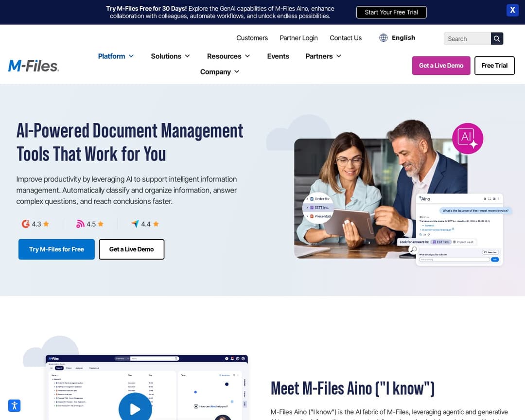525x420 pixels.
Task: Open the Events page
Action: point(278,56)
